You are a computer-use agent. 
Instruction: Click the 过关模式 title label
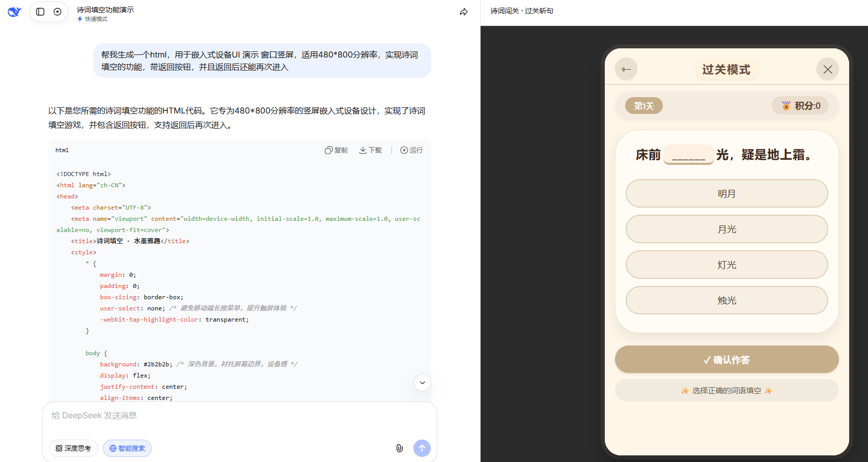(x=726, y=70)
